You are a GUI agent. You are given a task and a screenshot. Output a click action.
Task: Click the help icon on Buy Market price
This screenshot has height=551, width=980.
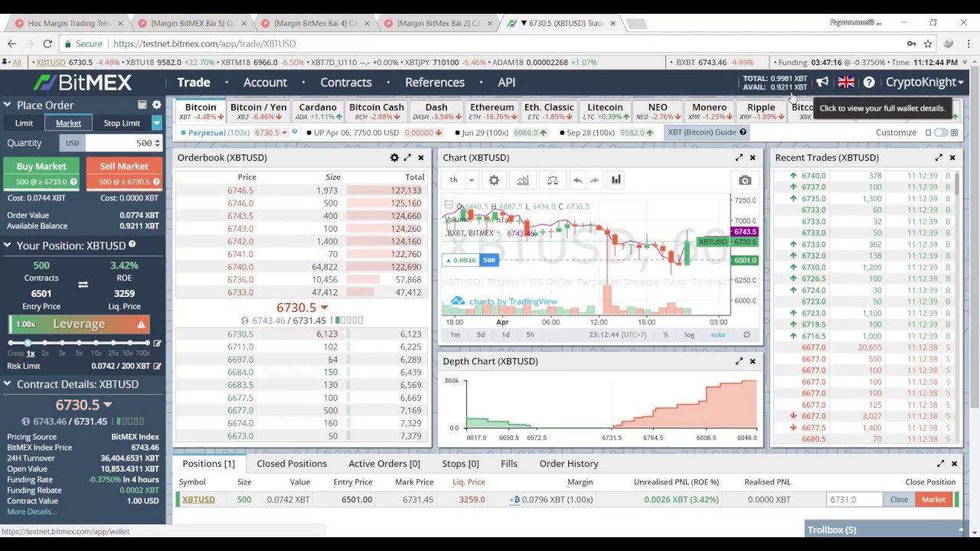[73, 182]
